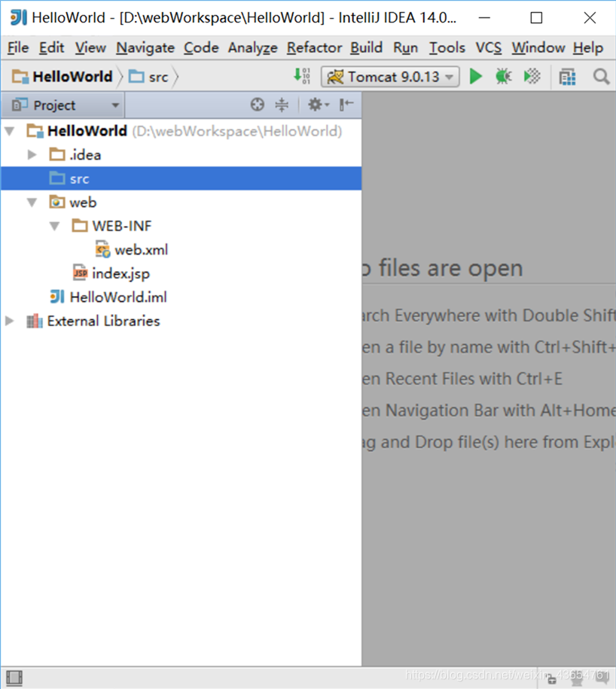The height and width of the screenshot is (689, 616).
Task: Maximize the IntelliJ IDEA window
Action: (536, 17)
